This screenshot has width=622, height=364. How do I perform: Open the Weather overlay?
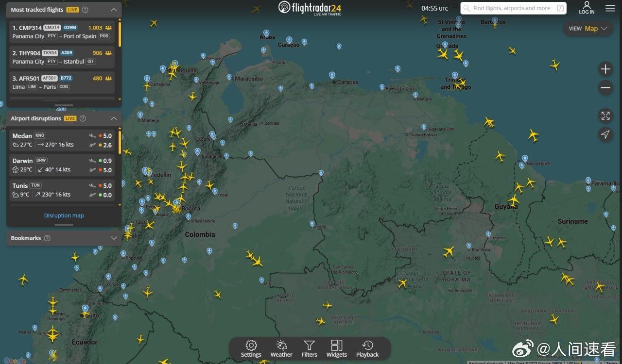click(281, 348)
